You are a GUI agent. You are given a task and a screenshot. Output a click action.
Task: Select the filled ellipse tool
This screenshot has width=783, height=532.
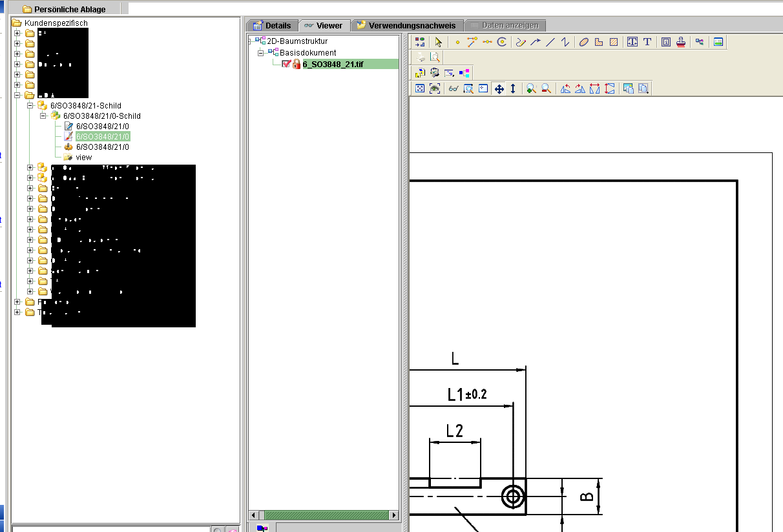click(x=583, y=42)
